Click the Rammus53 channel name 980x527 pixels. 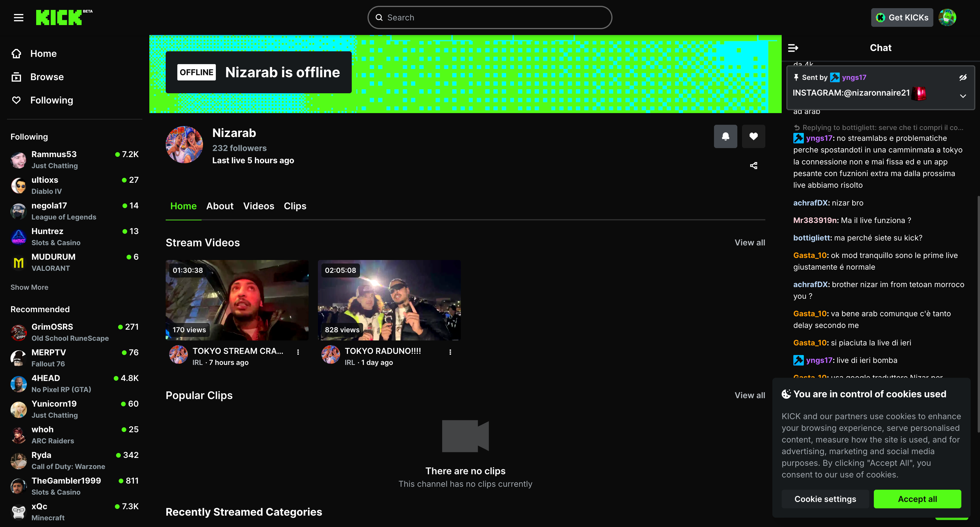pyautogui.click(x=54, y=154)
